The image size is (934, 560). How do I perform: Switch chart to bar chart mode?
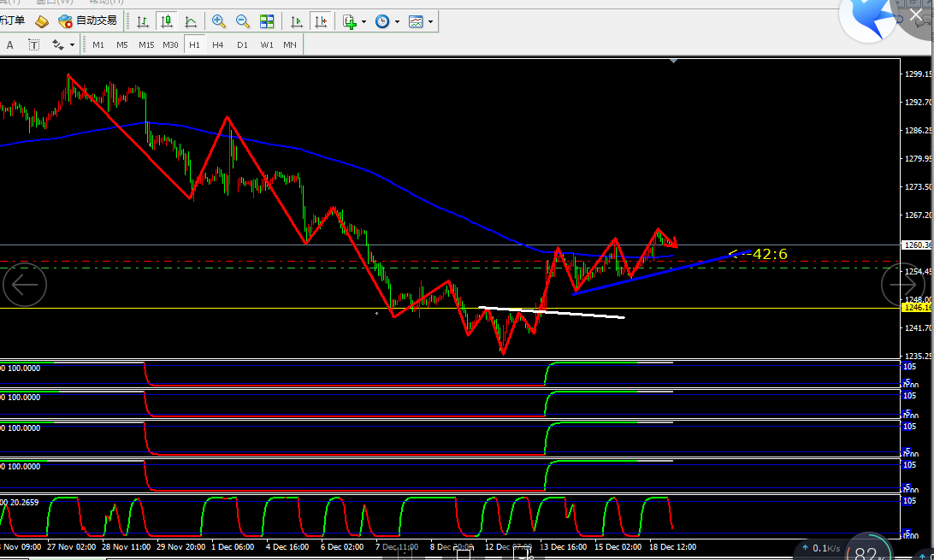click(x=142, y=21)
